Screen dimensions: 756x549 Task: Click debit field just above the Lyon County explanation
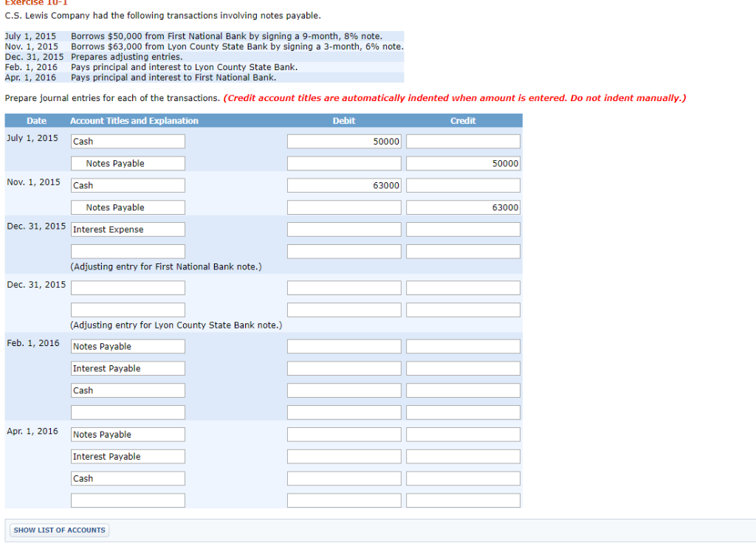tap(344, 310)
